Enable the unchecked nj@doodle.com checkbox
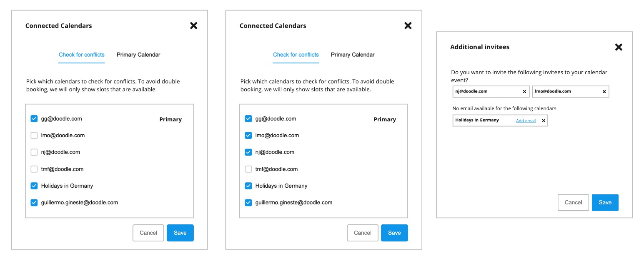Viewport: 644px width, 259px height. 34,152
